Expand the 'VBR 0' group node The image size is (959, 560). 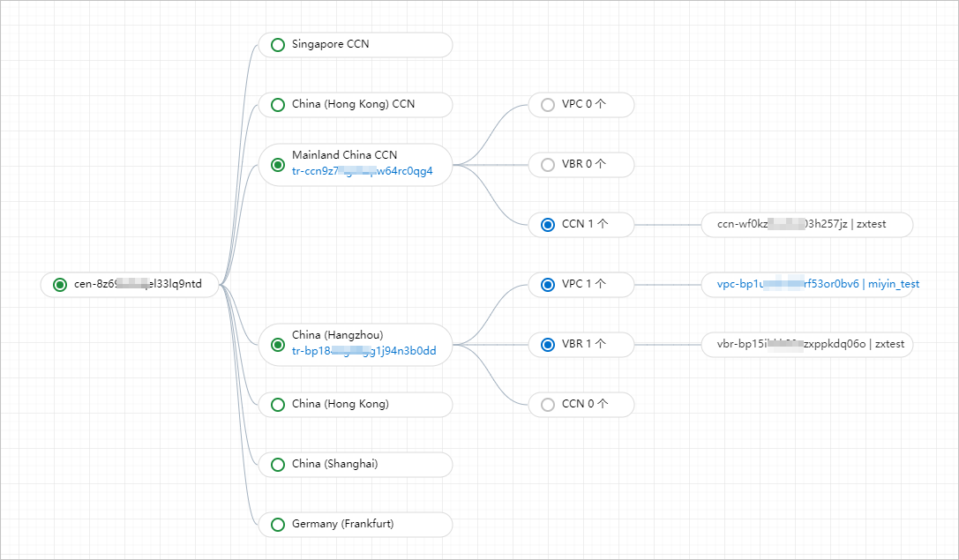pyautogui.click(x=581, y=164)
